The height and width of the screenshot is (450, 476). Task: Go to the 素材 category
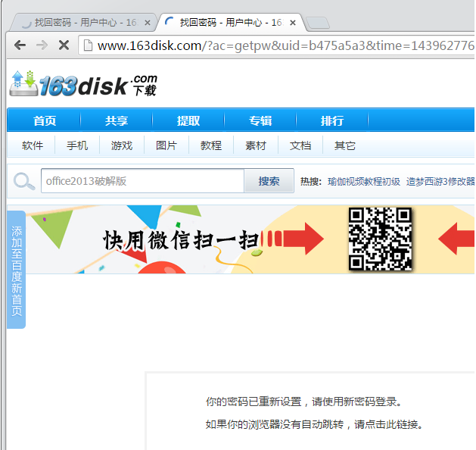point(256,145)
